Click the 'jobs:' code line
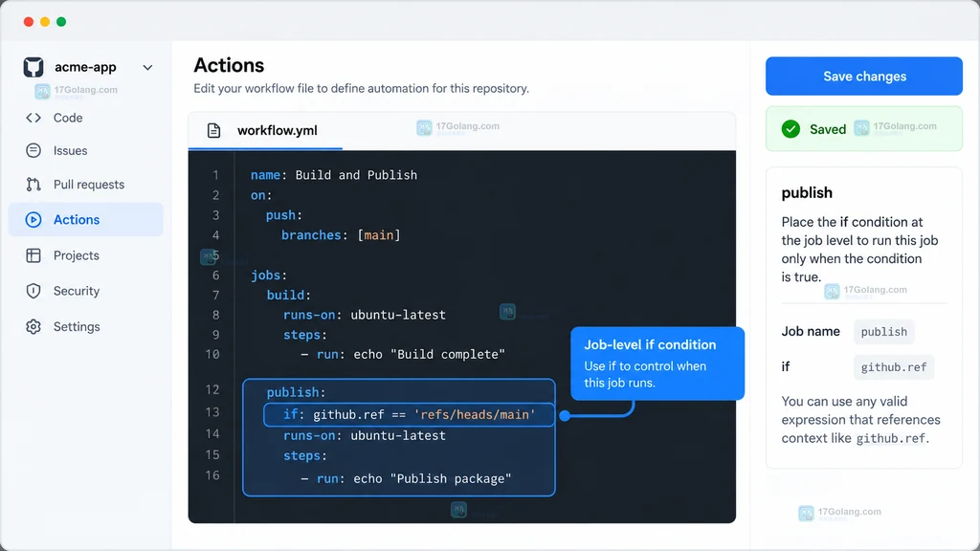The height and width of the screenshot is (551, 980). click(269, 275)
